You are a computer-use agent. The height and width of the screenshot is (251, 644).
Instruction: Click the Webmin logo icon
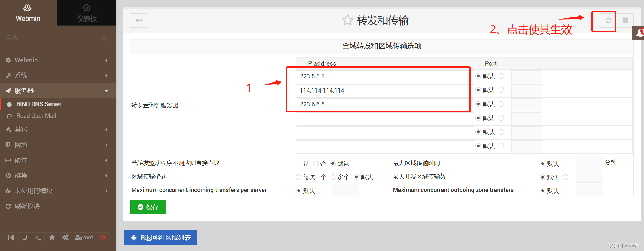click(x=27, y=8)
